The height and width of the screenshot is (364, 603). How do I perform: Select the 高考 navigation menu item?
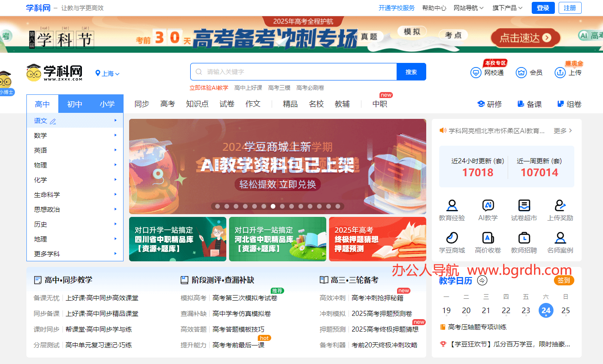coord(168,104)
